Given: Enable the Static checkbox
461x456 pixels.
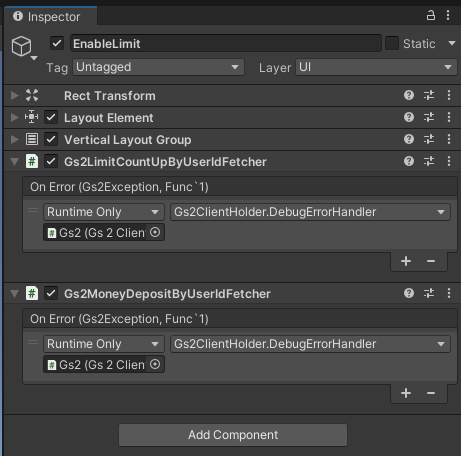Looking at the screenshot, I should coord(392,43).
